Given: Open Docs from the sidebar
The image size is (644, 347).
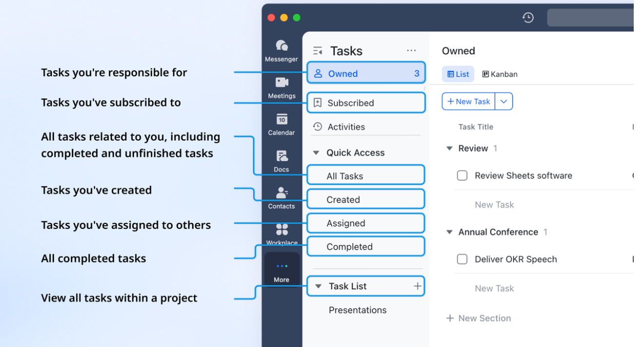Looking at the screenshot, I should click(281, 161).
